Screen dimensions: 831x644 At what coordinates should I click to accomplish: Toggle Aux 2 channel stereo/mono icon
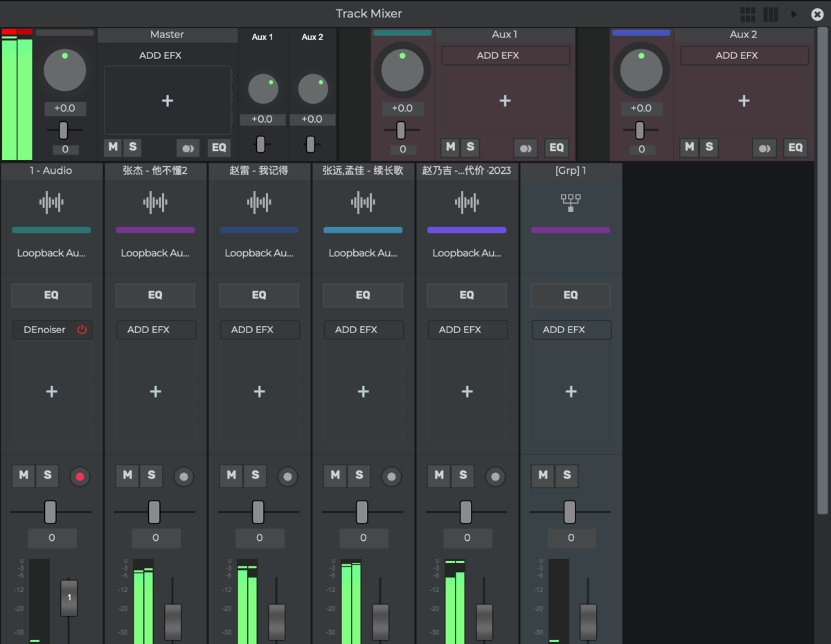[x=764, y=148]
